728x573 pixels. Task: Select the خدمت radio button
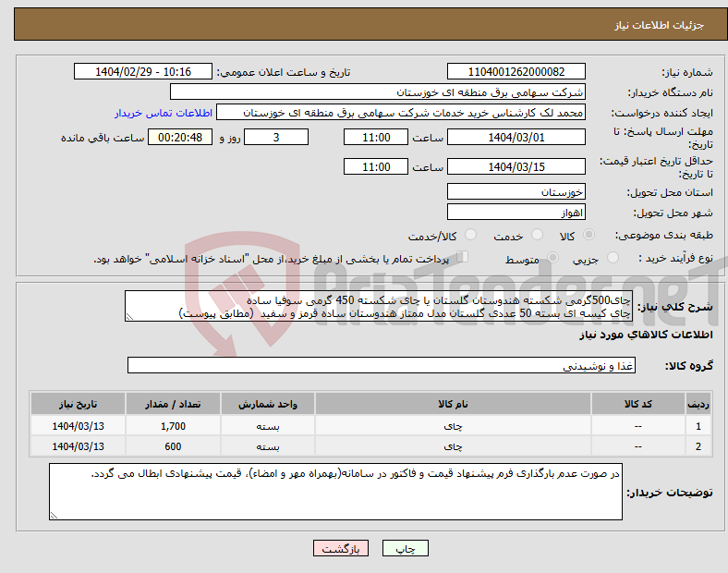537,235
